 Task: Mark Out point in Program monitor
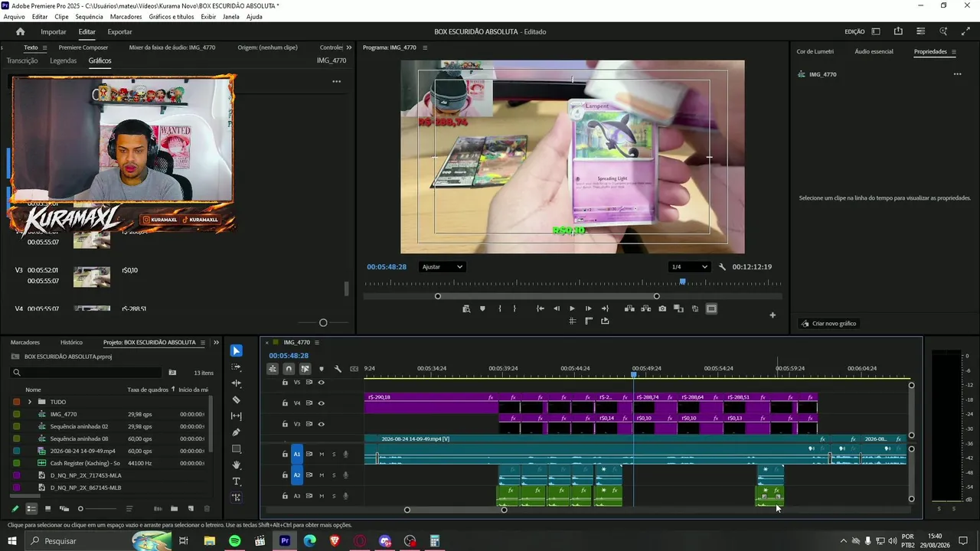[514, 309]
